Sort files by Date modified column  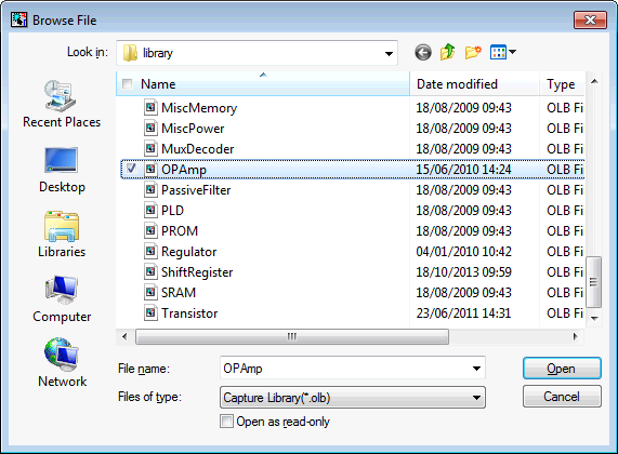(x=457, y=85)
